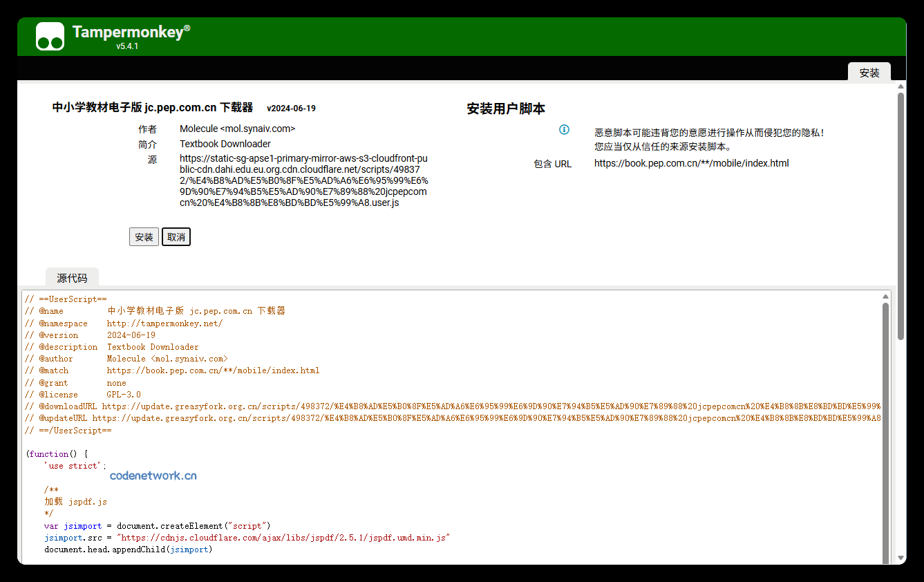
Task: Click the book.pep.com.cn include URL
Action: (691, 164)
